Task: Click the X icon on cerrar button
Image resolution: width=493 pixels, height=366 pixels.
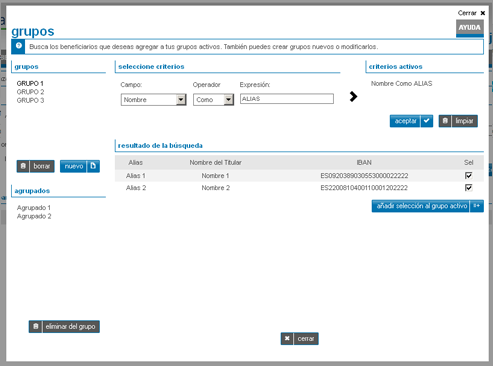Action: pos(287,339)
